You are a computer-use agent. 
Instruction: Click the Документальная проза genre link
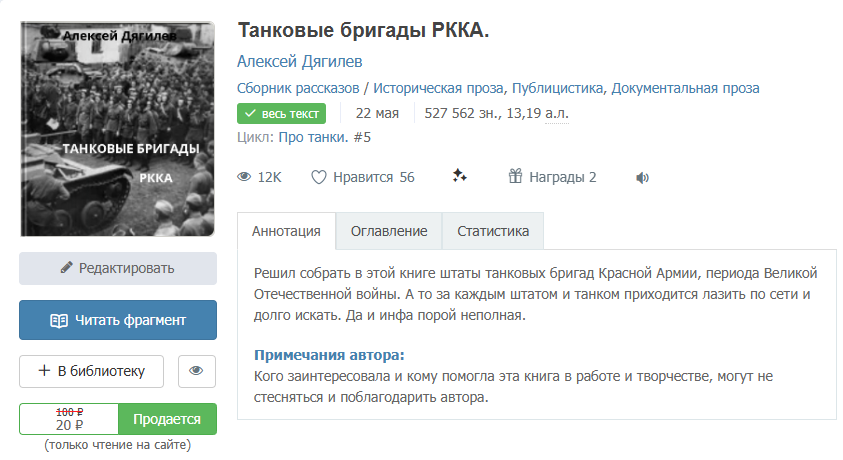pos(685,88)
